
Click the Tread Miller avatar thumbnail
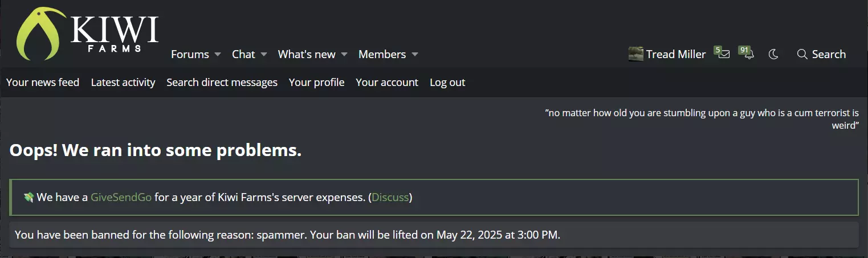pyautogui.click(x=636, y=54)
